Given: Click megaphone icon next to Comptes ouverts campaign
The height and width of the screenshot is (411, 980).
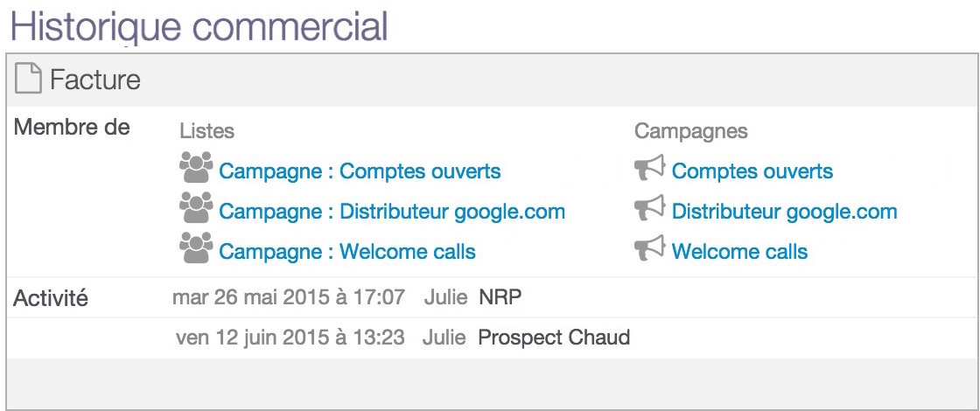Looking at the screenshot, I should pyautogui.click(x=649, y=169).
